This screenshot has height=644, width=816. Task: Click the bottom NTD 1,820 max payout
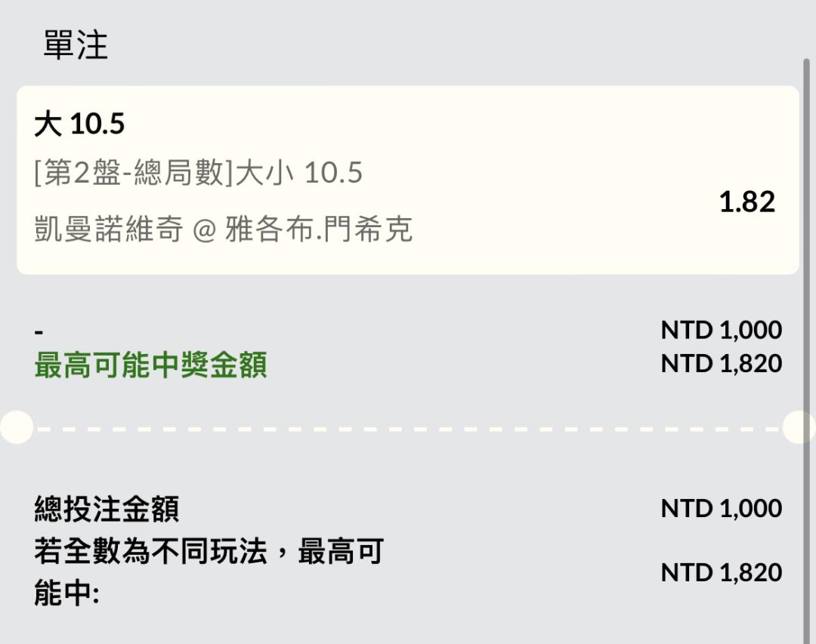click(722, 572)
